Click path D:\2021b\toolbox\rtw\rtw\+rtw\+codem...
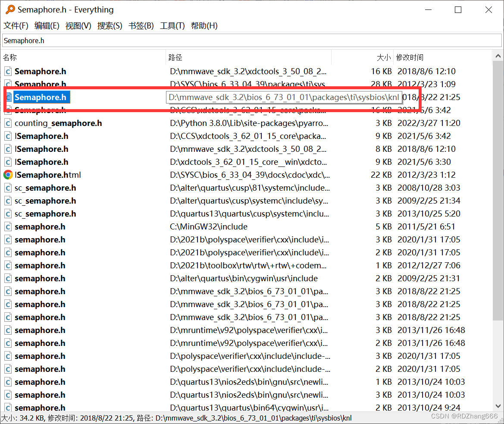504x424 pixels. coord(248,266)
